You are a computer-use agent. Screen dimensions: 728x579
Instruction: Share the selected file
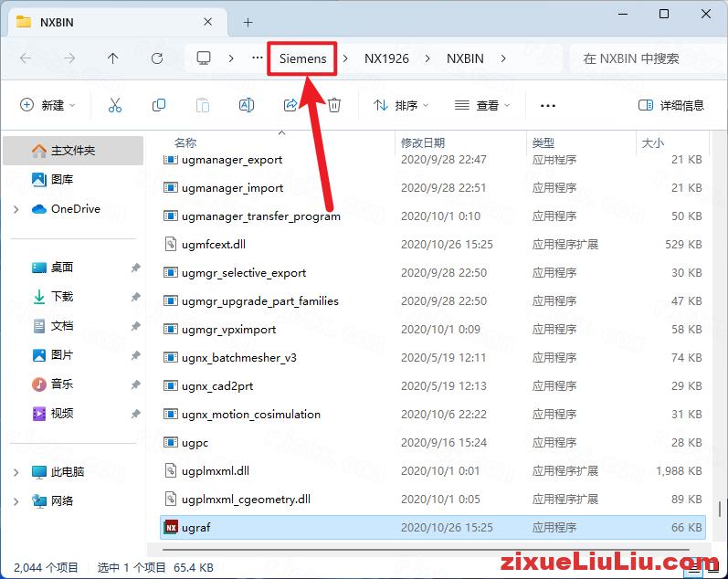[290, 105]
